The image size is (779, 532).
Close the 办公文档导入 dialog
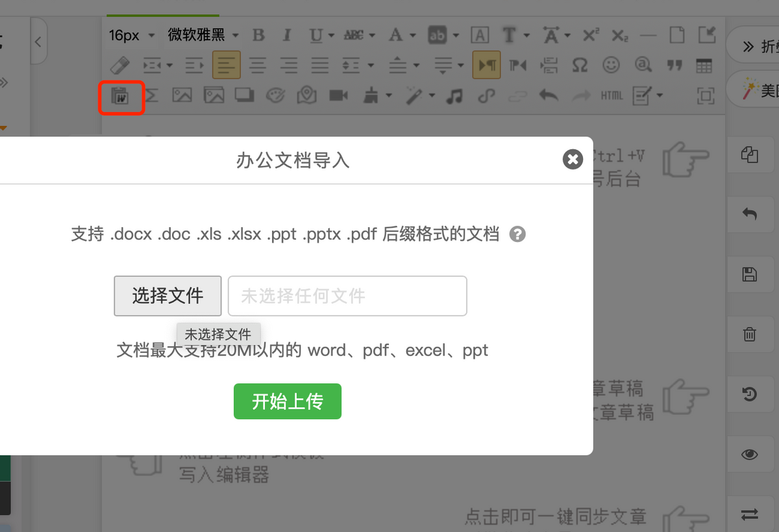pyautogui.click(x=573, y=159)
